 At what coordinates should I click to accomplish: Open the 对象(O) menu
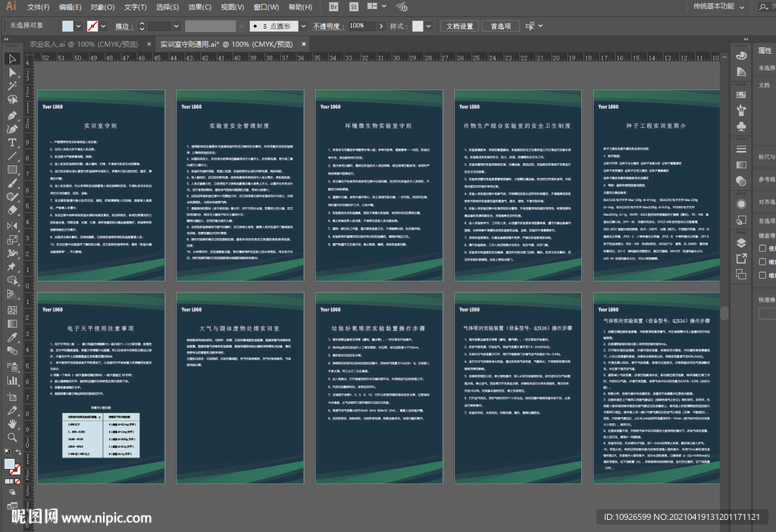tap(102, 7)
